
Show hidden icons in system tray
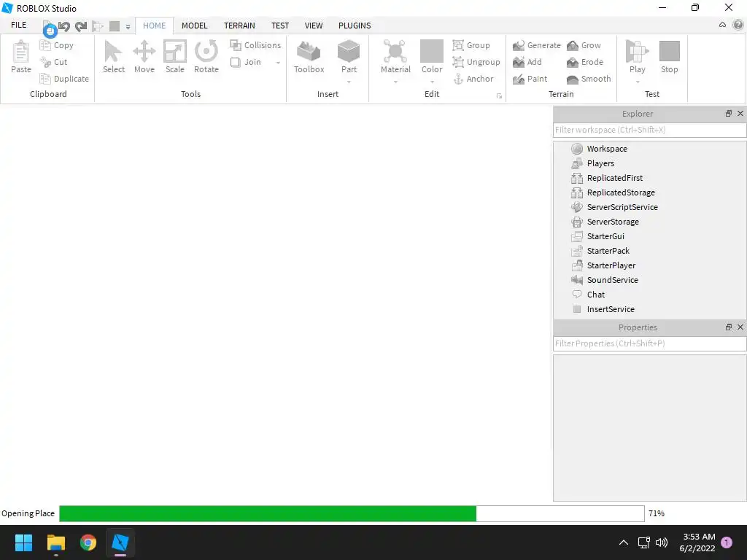pyautogui.click(x=623, y=542)
